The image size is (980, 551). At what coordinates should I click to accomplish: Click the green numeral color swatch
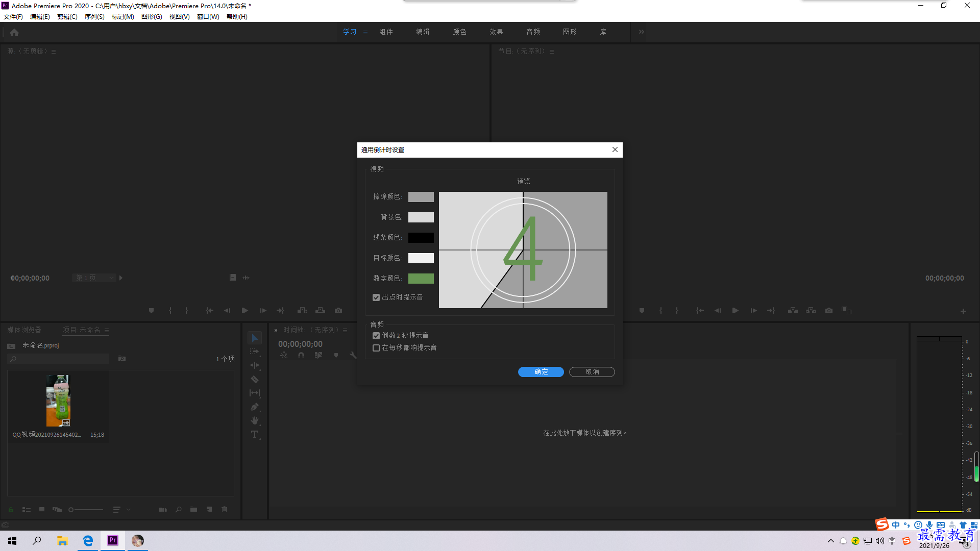point(421,279)
